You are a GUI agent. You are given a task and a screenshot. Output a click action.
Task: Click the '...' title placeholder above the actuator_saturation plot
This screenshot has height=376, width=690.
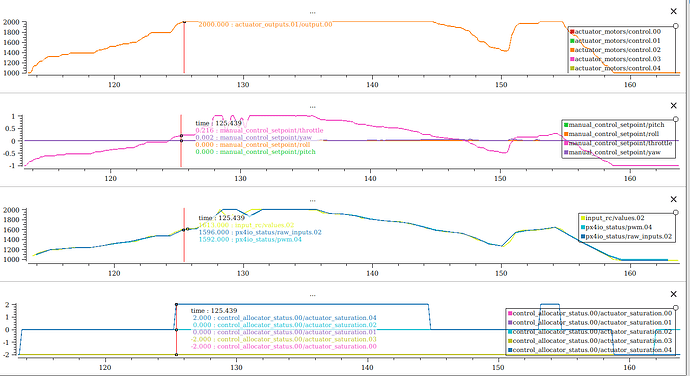(312, 295)
